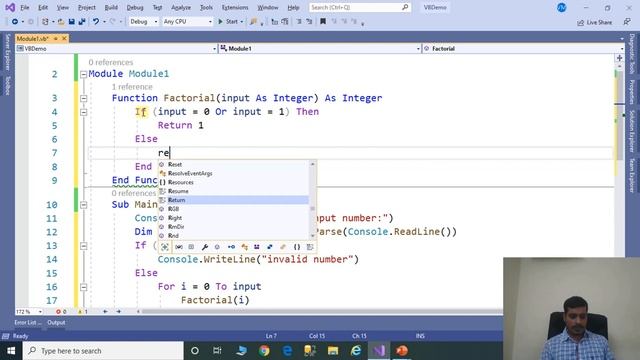Go to previous issue with the left arrow
Viewport: 640px width, 360px height.
click(105, 311)
